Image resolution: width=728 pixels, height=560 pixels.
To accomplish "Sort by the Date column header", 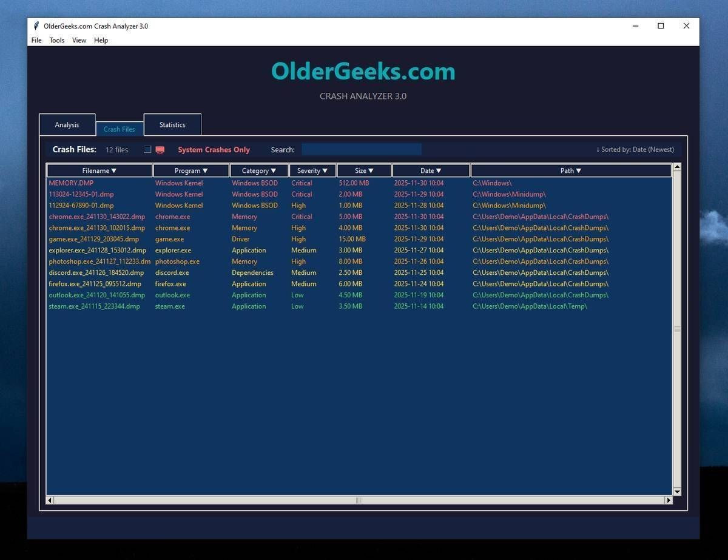I will pos(431,170).
